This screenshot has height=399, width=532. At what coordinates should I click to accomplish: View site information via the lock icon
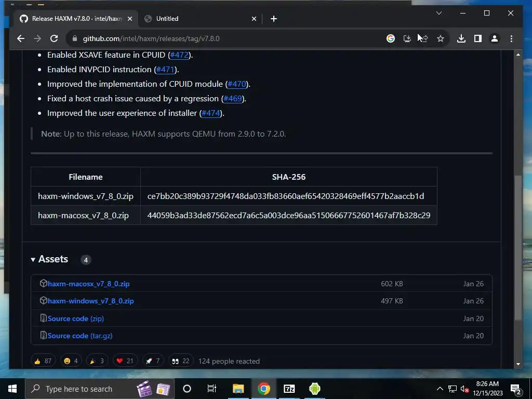[x=75, y=38]
